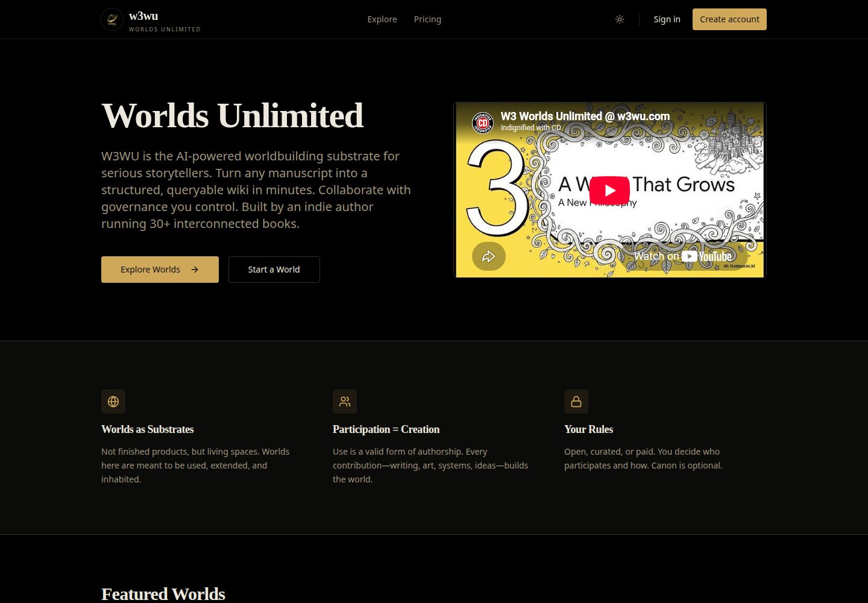This screenshot has width=868, height=603.
Task: Click the Worlds as Substrates heading
Action: click(148, 429)
